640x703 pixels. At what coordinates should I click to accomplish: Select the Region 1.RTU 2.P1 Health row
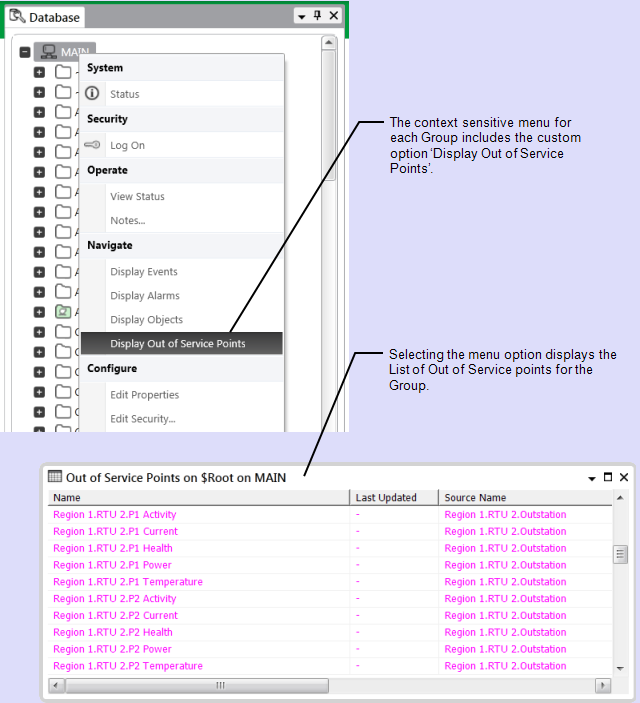click(x=113, y=548)
